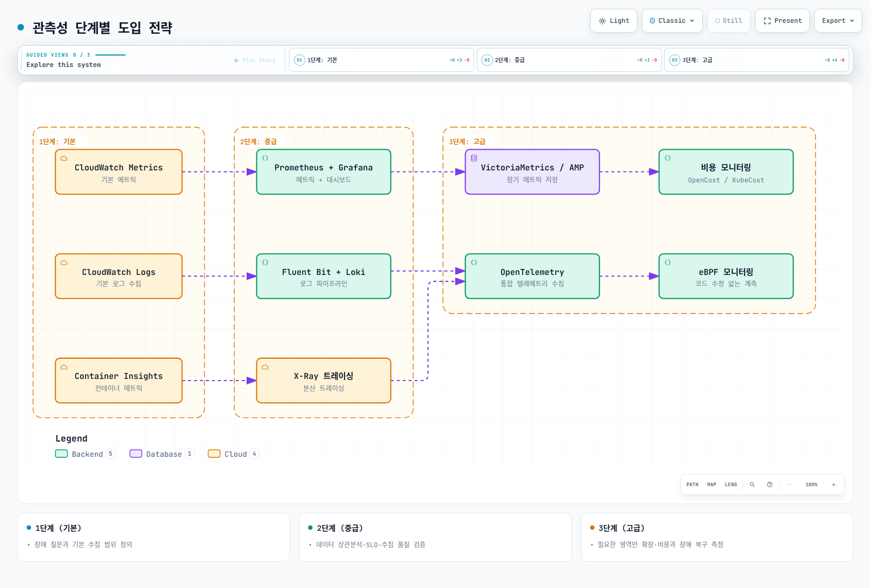Click the cloud icon on CloudWatch Logs node
This screenshot has height=588, width=871.
(64, 262)
